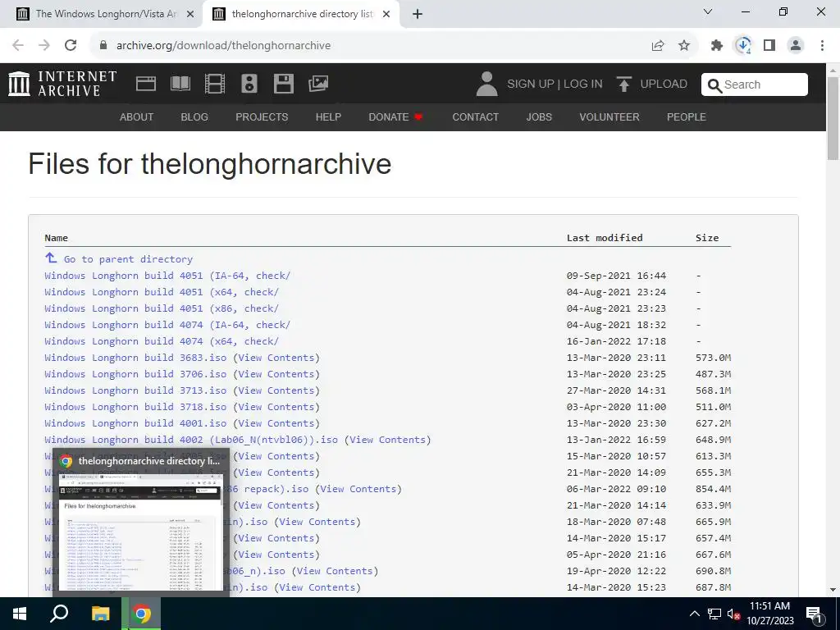Screen dimensions: 840x630
Task: Download Windows Longhorn build 3718.iso
Action: tap(135, 407)
